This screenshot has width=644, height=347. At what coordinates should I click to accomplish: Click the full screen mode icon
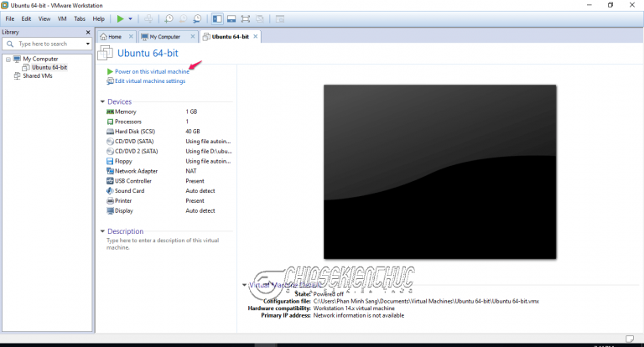pos(246,19)
